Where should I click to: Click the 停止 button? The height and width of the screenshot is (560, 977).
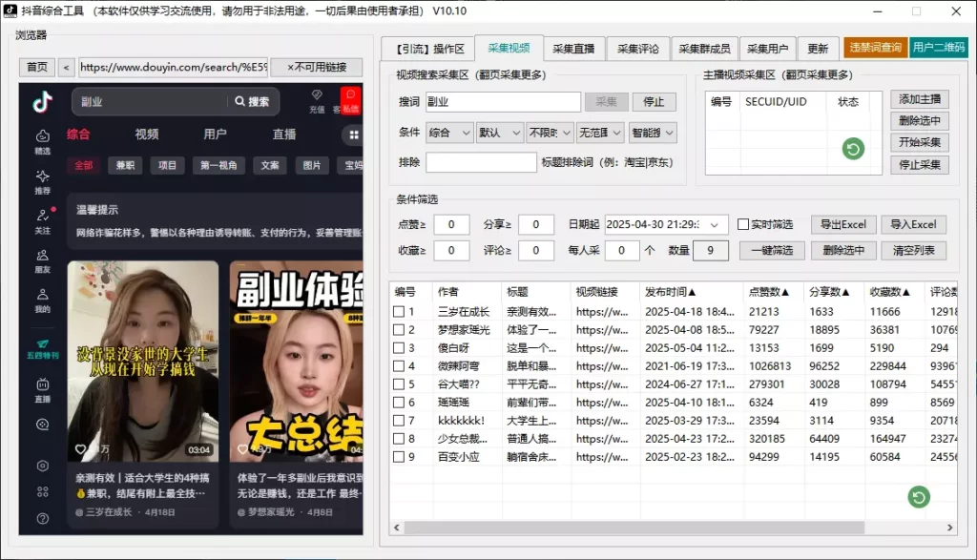pos(654,101)
